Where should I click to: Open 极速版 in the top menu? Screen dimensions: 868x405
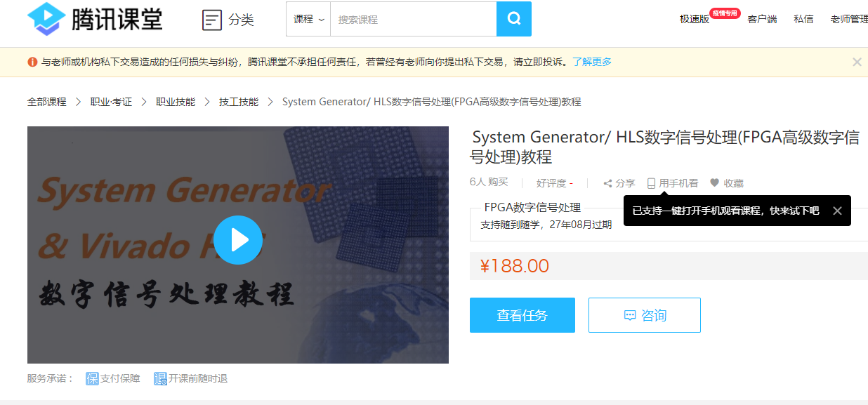pyautogui.click(x=695, y=19)
